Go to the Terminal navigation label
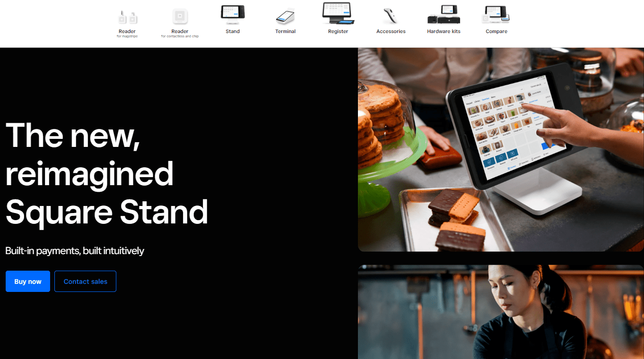This screenshot has width=644, height=359. click(x=286, y=32)
